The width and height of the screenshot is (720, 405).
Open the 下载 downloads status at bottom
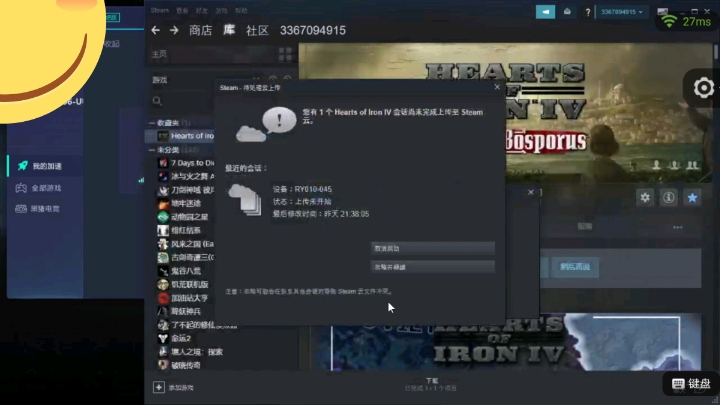click(431, 384)
